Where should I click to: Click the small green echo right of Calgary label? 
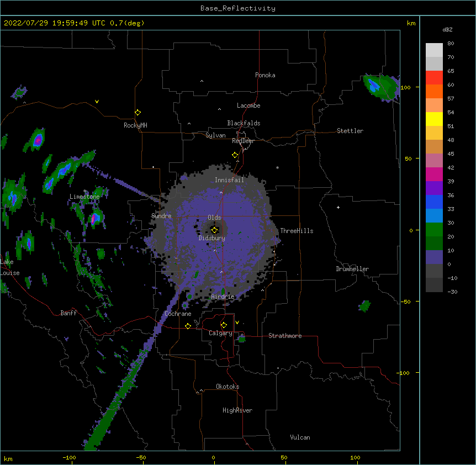pyautogui.click(x=242, y=339)
